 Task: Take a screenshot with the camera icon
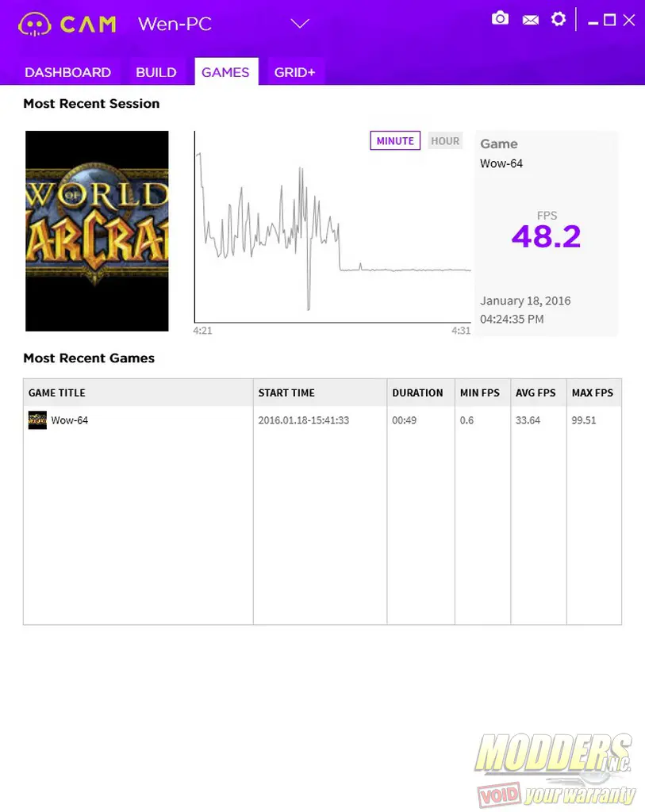(x=500, y=19)
